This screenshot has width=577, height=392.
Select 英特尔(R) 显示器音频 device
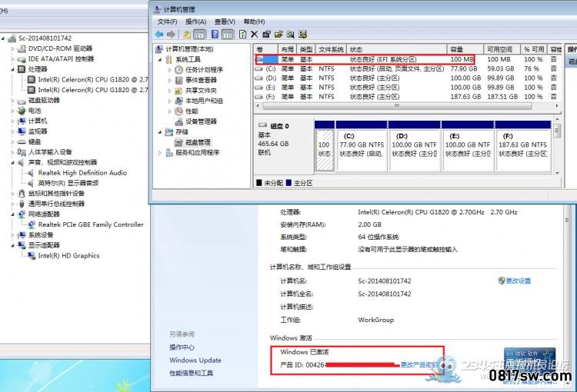click(x=68, y=183)
